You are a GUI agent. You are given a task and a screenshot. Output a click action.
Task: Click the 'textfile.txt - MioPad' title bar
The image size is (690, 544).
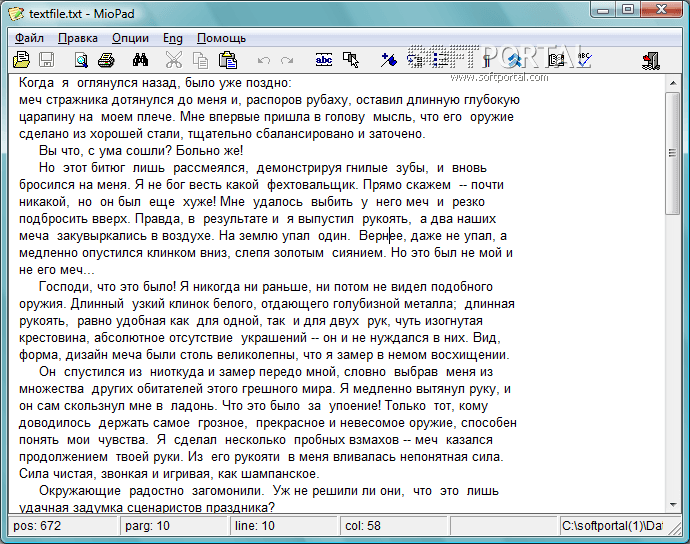(82, 14)
